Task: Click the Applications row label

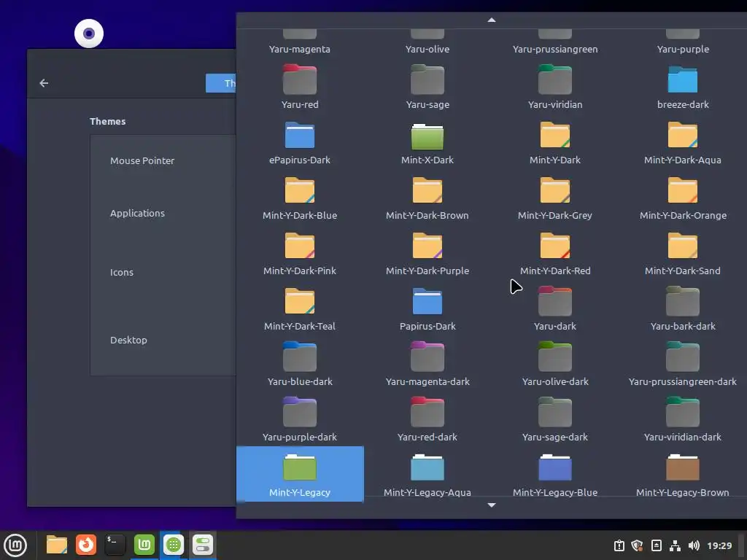Action: (137, 214)
